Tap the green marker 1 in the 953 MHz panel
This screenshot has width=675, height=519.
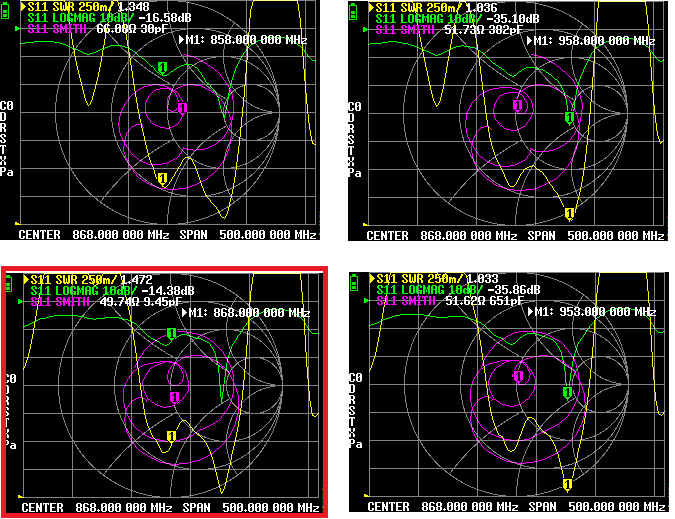[x=567, y=392]
